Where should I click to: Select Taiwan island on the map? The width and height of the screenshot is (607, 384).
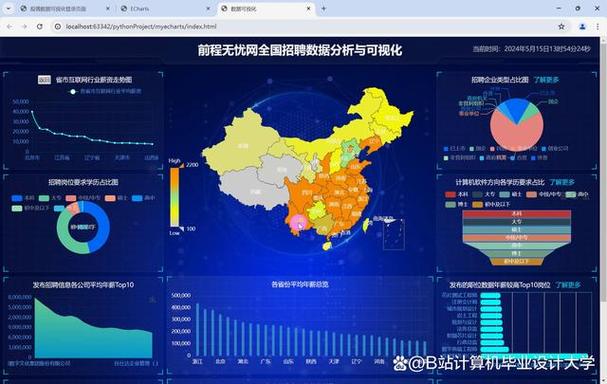(x=366, y=225)
